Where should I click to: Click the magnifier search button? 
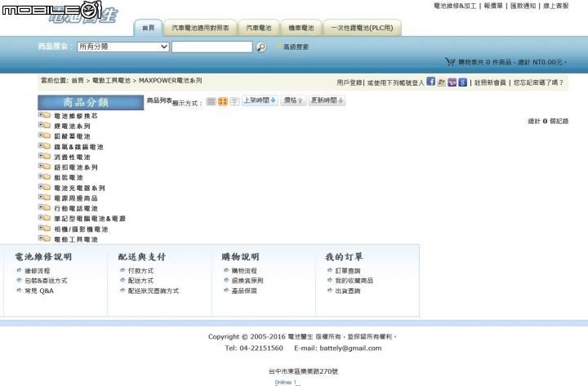click(261, 47)
